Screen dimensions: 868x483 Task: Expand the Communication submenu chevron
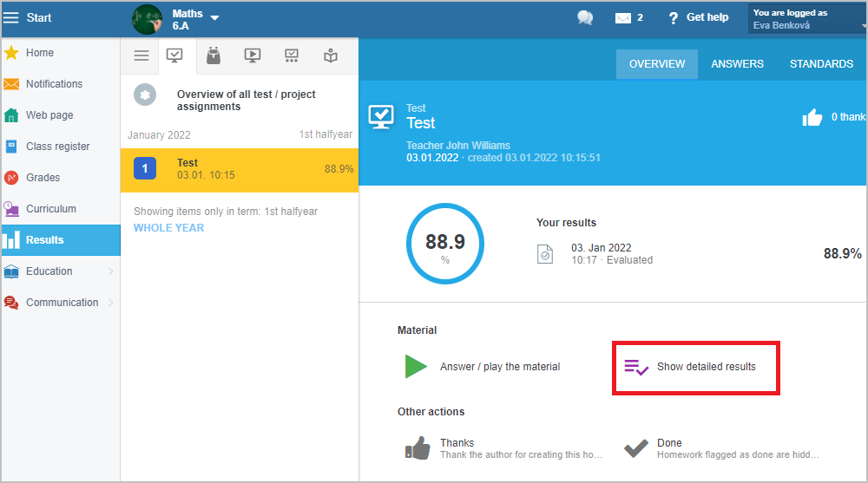(x=111, y=303)
